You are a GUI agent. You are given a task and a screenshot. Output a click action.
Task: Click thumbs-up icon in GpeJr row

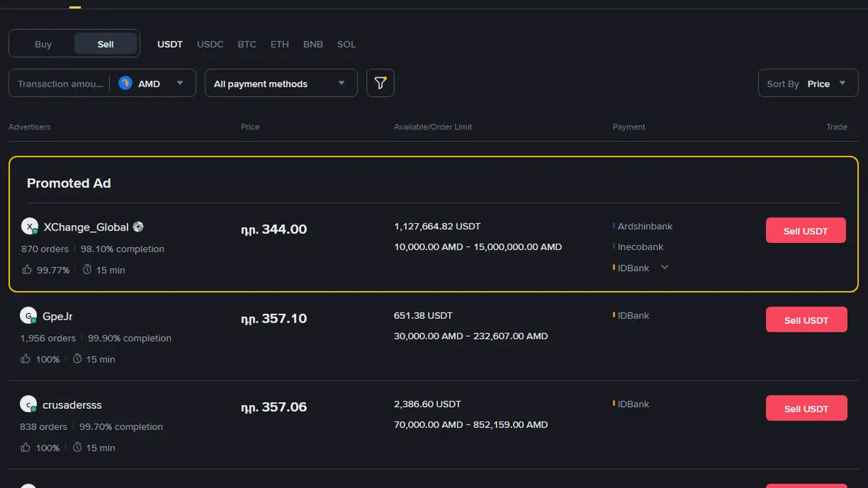[26, 359]
